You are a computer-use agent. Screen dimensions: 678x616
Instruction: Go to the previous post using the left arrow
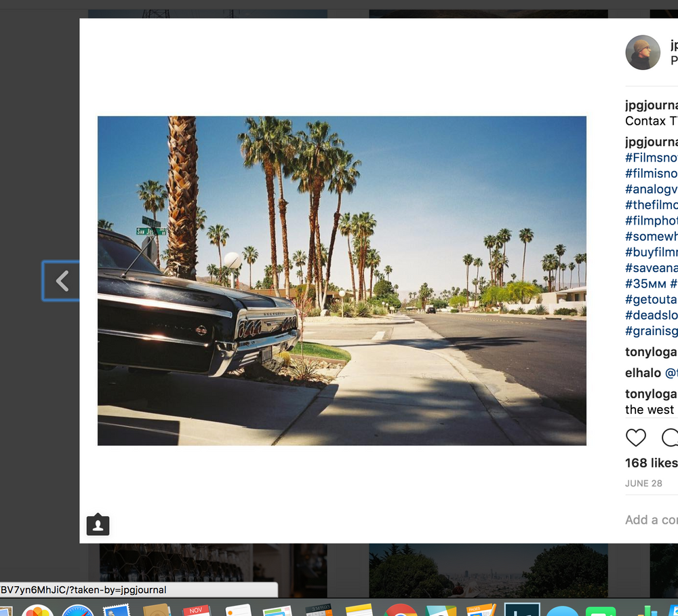pyautogui.click(x=61, y=281)
